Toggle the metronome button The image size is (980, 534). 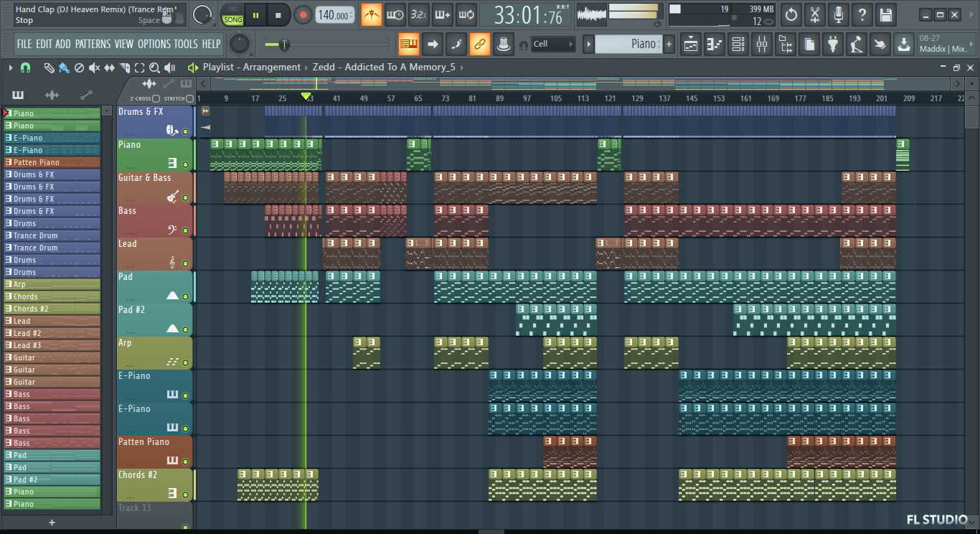click(372, 14)
